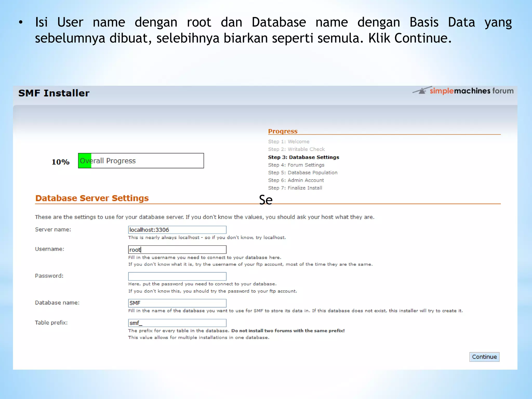Click the 'Table prefix:' label
The height and width of the screenshot is (399, 532).
click(x=51, y=323)
